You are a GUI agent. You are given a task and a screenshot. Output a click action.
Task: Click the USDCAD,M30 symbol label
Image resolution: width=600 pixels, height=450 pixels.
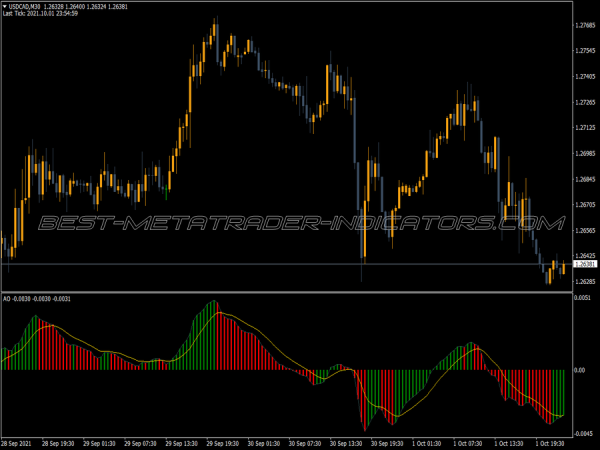(25, 7)
